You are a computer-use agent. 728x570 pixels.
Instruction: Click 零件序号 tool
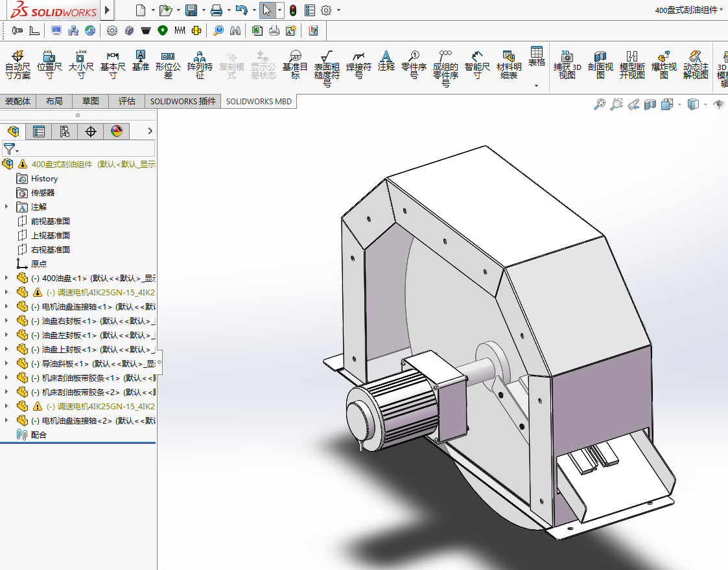(414, 65)
